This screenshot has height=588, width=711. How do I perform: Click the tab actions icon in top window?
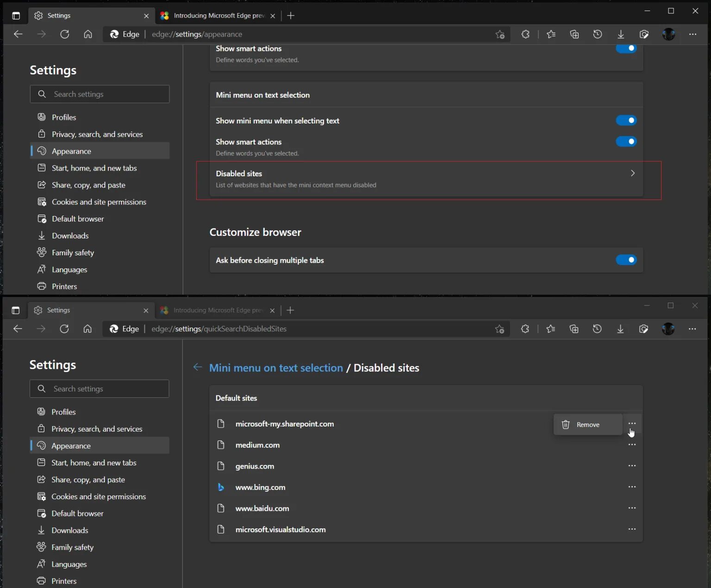16,16
